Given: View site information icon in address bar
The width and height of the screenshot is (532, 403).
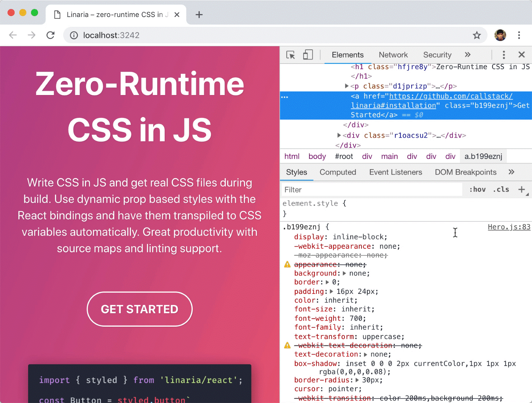Looking at the screenshot, I should click(74, 35).
